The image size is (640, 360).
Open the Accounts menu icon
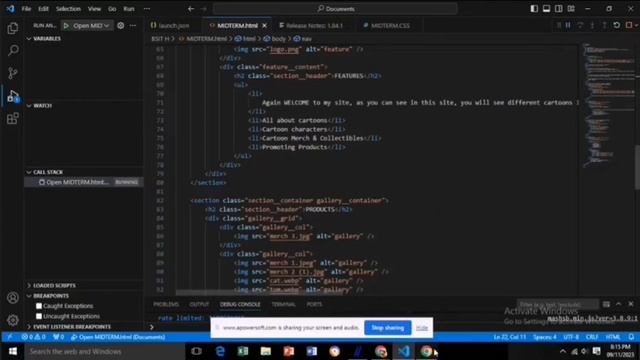[13, 298]
